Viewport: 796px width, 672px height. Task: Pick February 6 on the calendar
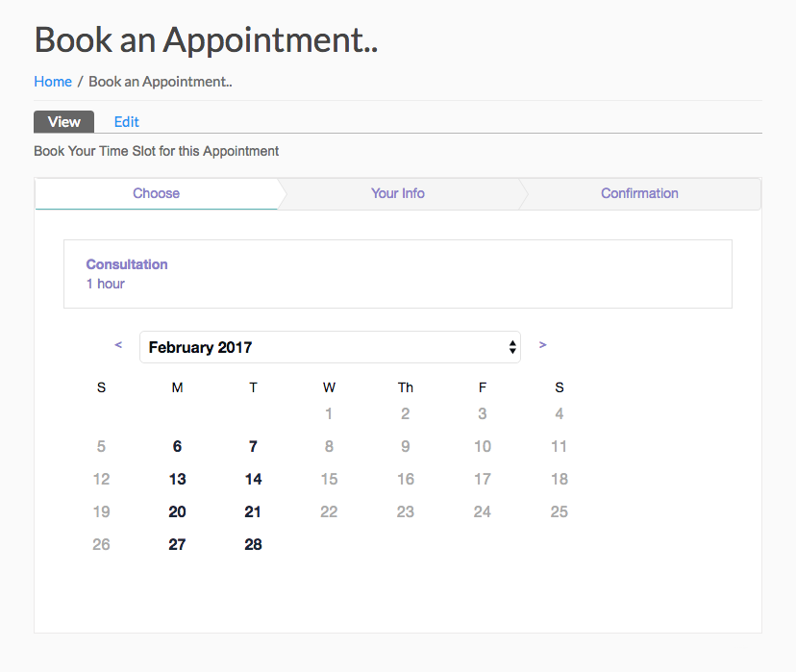(177, 447)
